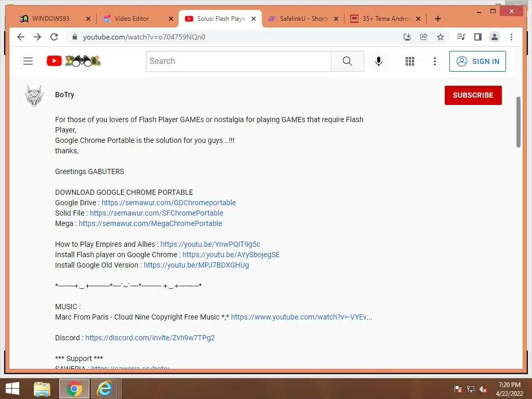The width and height of the screenshot is (532, 399).
Task: Open media controls icon in Chrome toolbar
Action: [461, 37]
